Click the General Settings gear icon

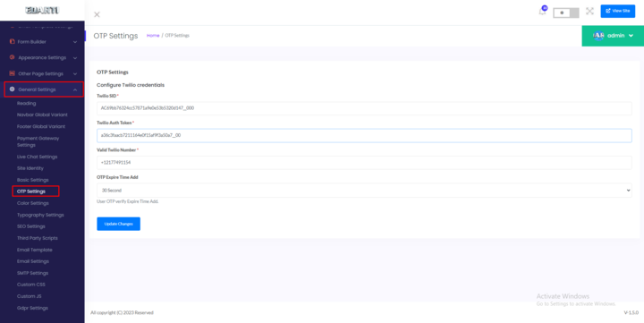pos(12,89)
